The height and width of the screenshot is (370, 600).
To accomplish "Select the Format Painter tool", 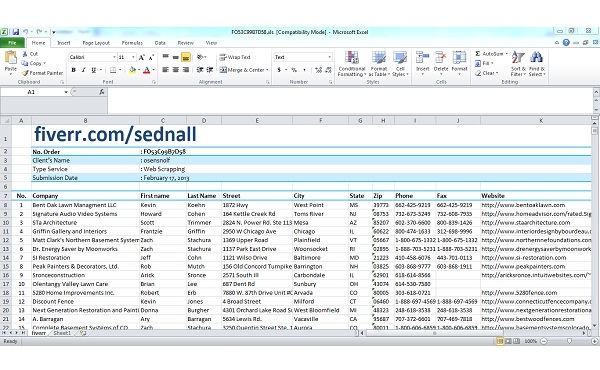I will pos(42,73).
